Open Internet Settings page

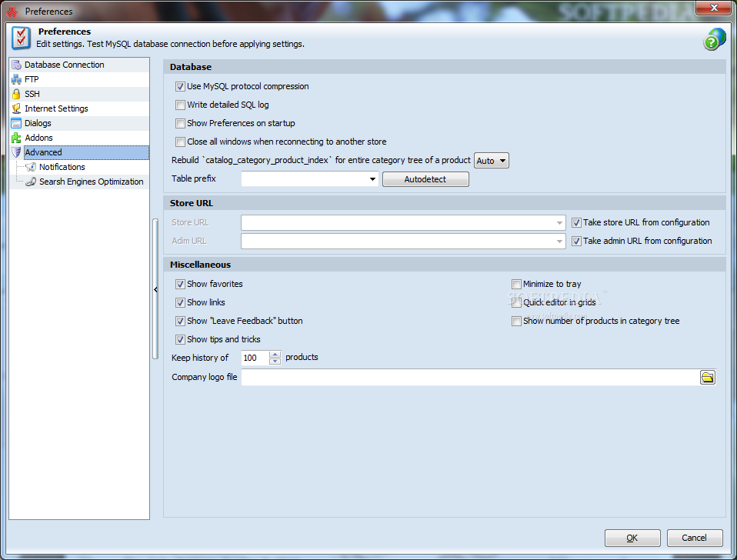click(x=56, y=108)
